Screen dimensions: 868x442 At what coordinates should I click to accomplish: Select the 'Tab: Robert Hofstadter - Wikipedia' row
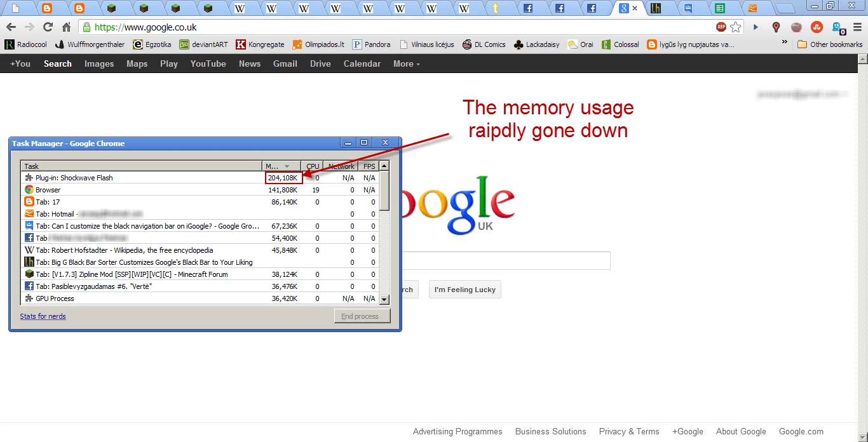[200, 250]
